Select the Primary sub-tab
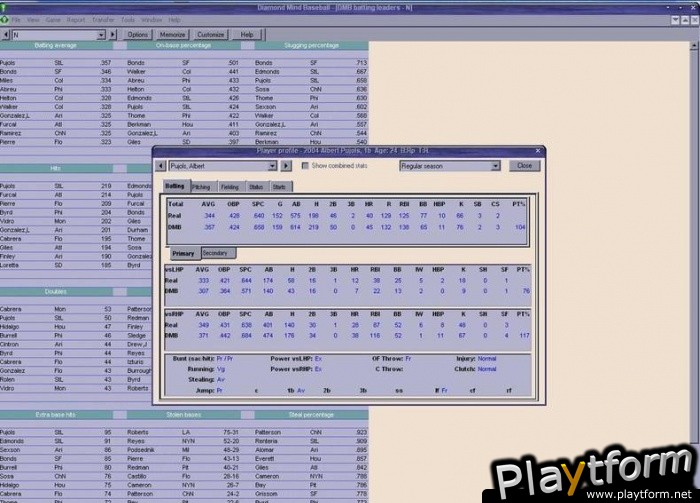 pos(184,253)
